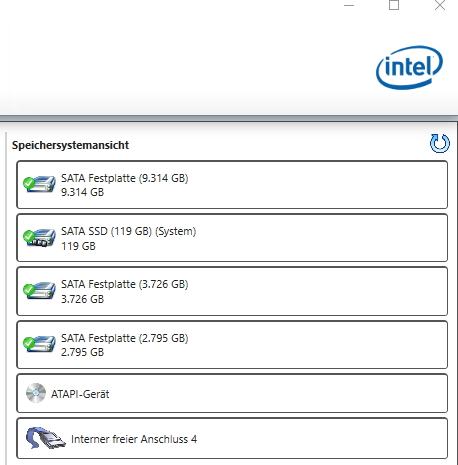Click the refresh storage view icon
This screenshot has height=465, width=458.
pos(440,143)
